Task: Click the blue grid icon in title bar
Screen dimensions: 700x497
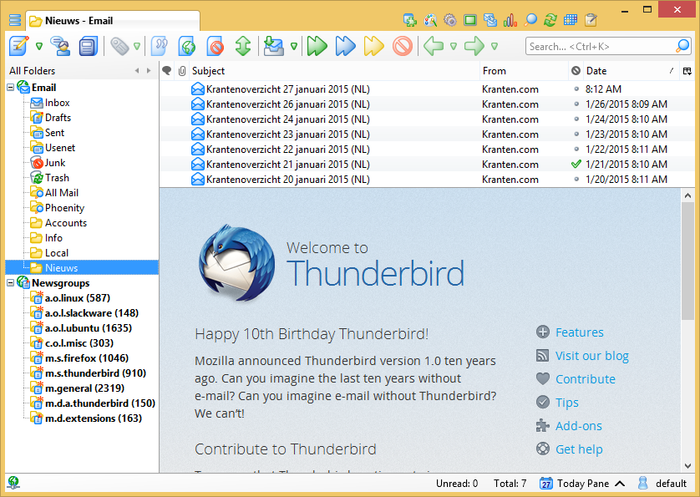Action: point(570,20)
